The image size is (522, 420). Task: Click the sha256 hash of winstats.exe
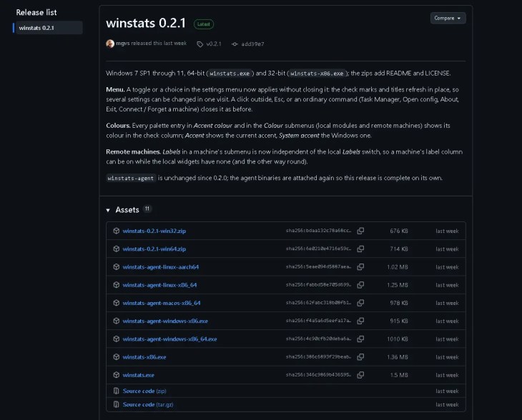[x=318, y=375]
